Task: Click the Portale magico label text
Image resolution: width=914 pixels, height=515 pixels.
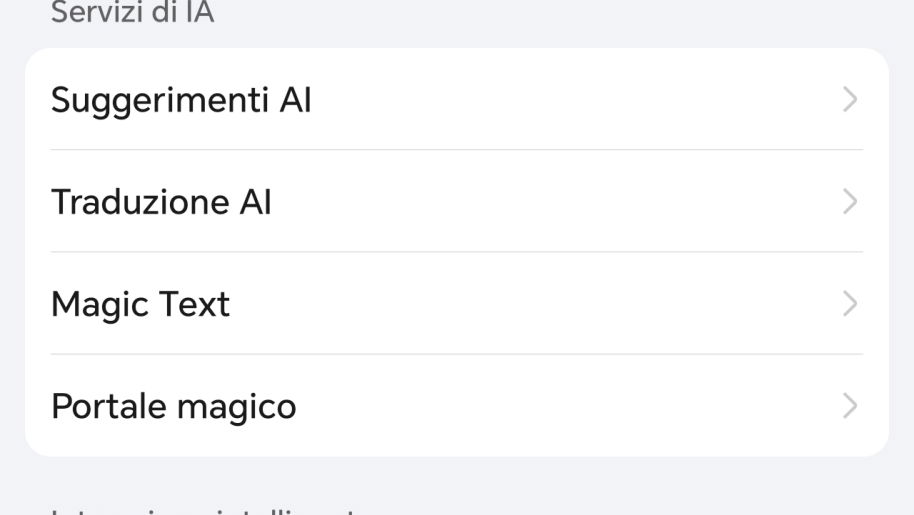Action: (x=174, y=407)
